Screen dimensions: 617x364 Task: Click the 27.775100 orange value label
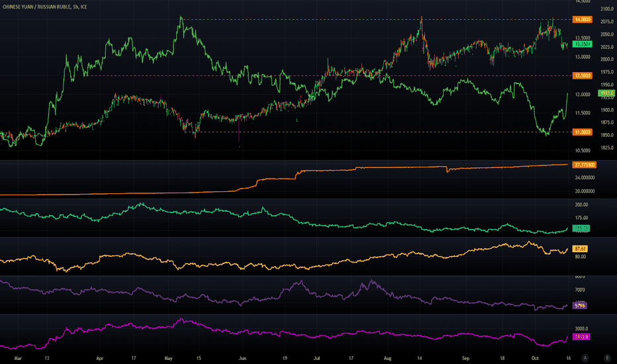[585, 165]
